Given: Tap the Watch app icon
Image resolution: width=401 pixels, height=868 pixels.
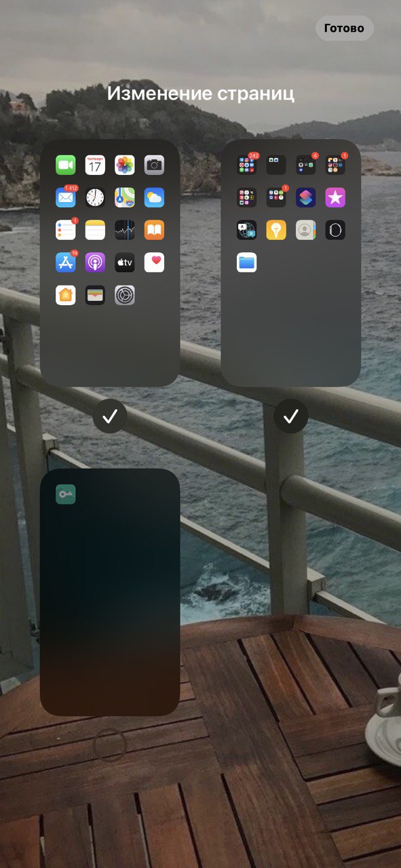Looking at the screenshot, I should (335, 230).
